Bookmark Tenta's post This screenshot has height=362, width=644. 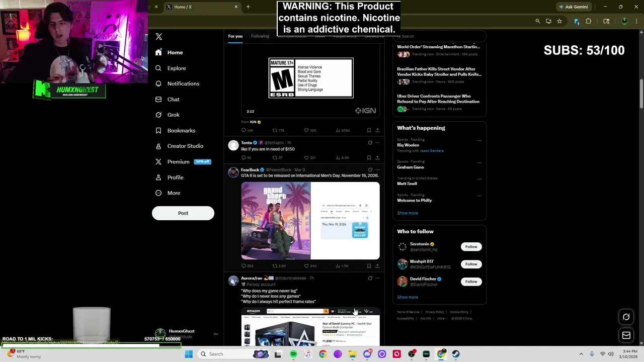tap(369, 157)
